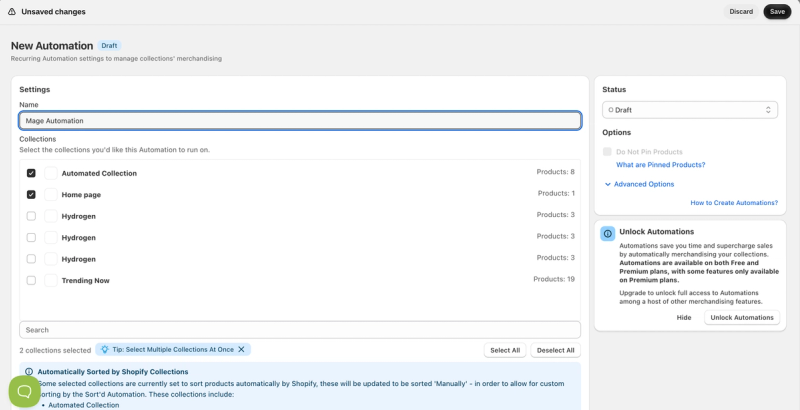Click the Unlock Automations button
Image resolution: width=800 pixels, height=410 pixels.
pos(742,317)
